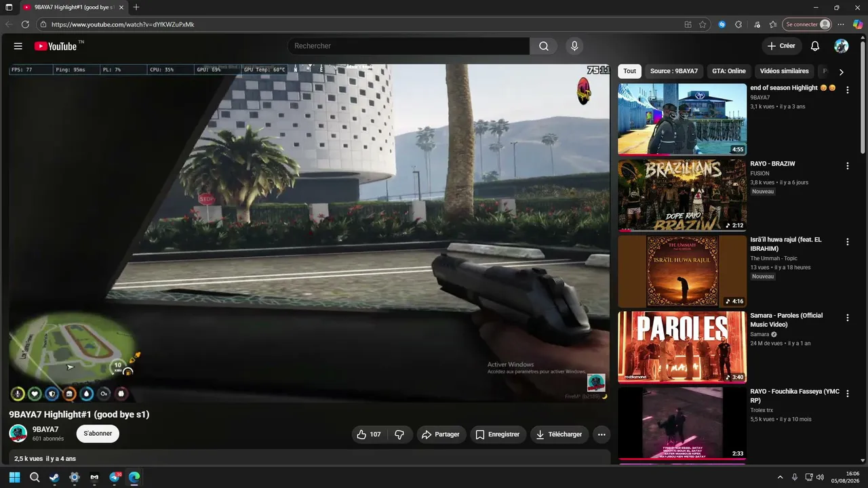
Task: Open options for RAYO - BRAZIW
Action: coord(847,166)
